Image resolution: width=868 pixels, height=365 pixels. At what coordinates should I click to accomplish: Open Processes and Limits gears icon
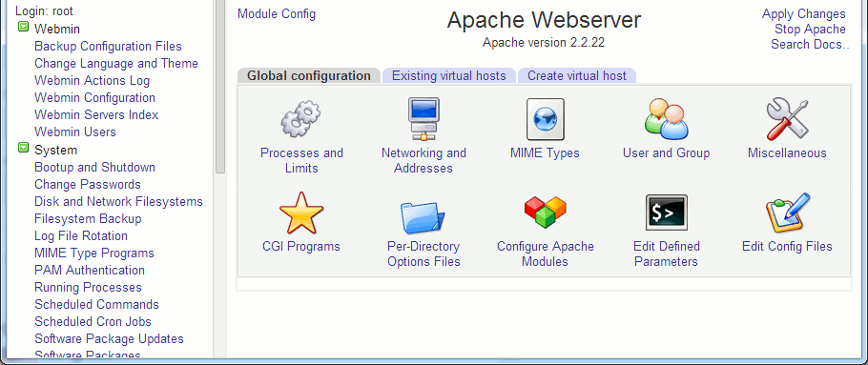point(301,119)
